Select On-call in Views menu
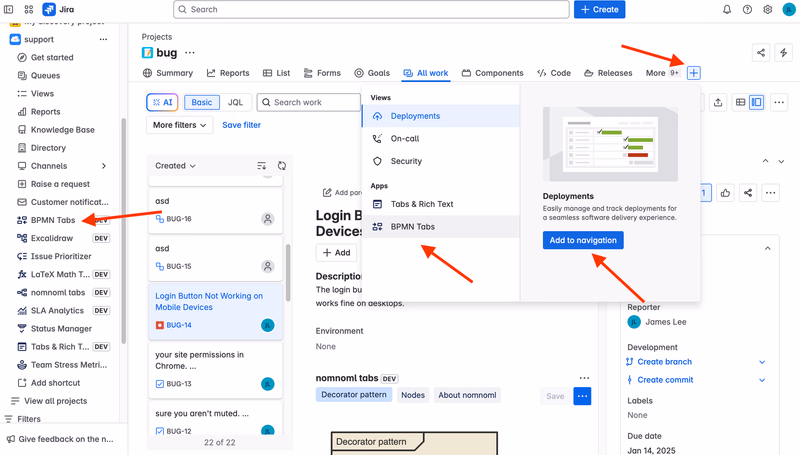 [x=441, y=138]
